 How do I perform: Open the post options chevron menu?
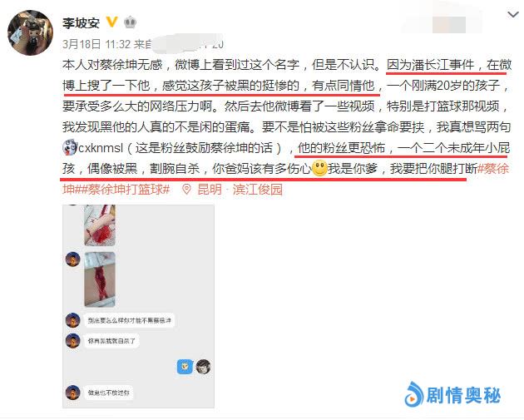pos(512,14)
